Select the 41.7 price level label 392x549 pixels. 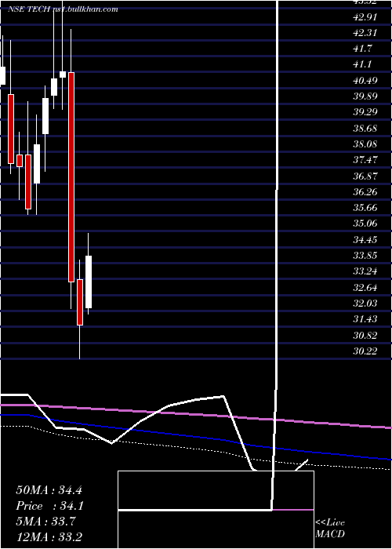[362, 49]
